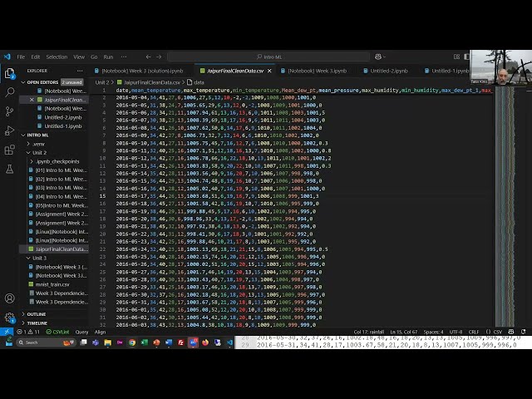Open the Testing flask view

click(9, 169)
